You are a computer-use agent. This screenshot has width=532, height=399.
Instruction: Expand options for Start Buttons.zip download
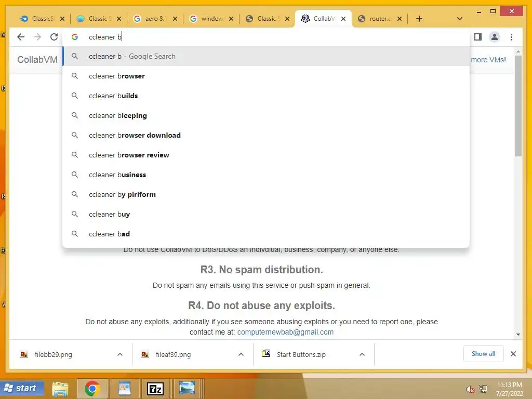point(362,354)
